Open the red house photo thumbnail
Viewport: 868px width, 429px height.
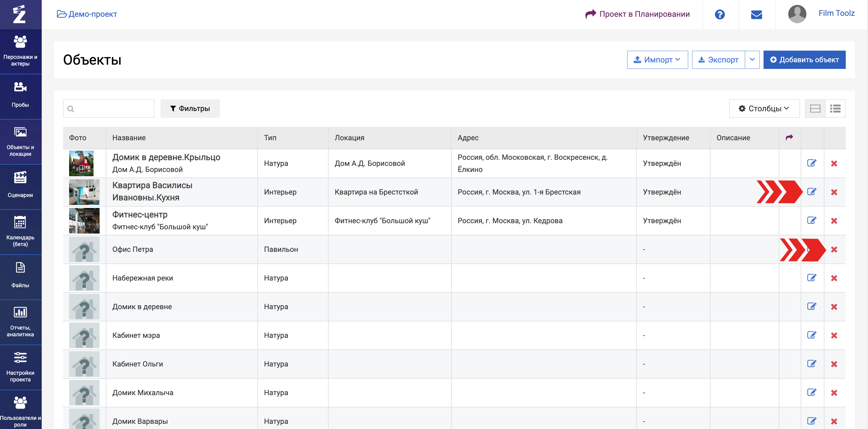pyautogui.click(x=81, y=163)
